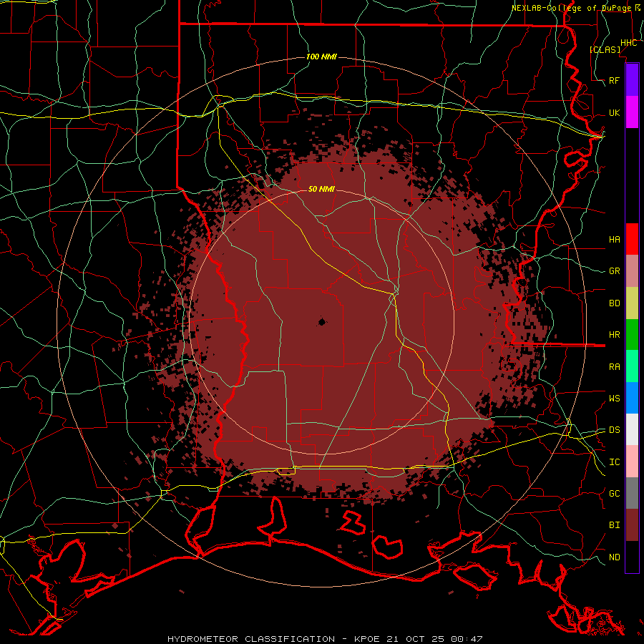
Task: Click the "HYDROMETEOR CLASSIFICATION" caption text
Action: click(x=251, y=639)
